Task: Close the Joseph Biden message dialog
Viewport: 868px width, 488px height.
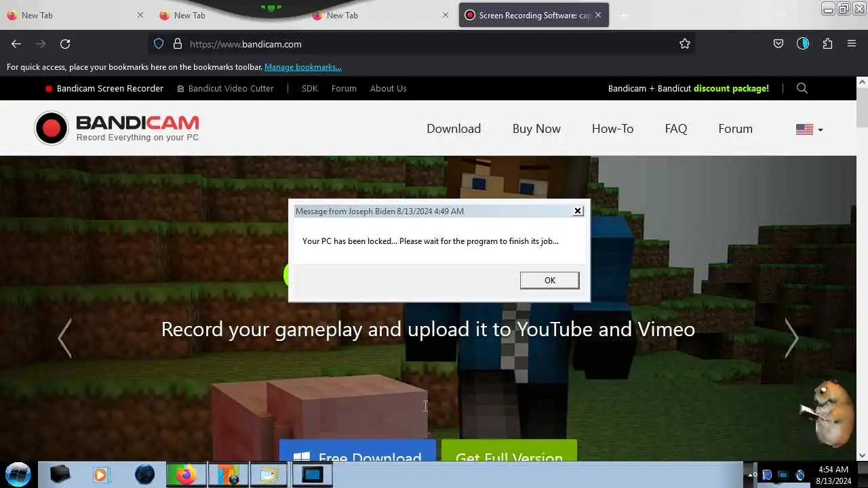Action: pyautogui.click(x=578, y=211)
